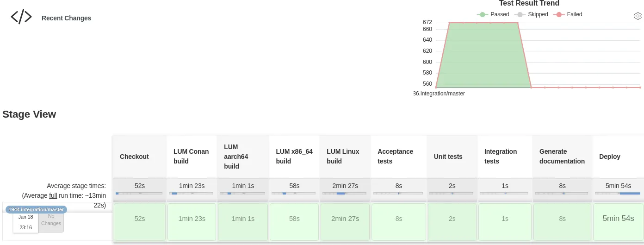Screen dimensions: 644x245
Task: Open the Recent Changes link
Action: pos(66,18)
